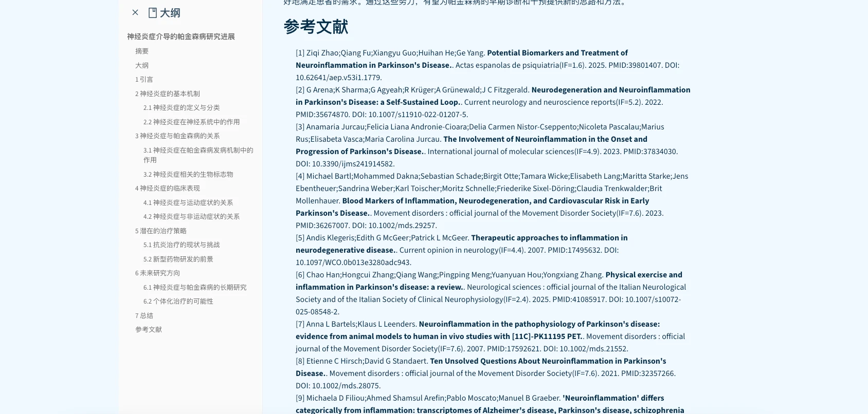Click reference title 'Physical exercise and inflammation'
Viewport: 868px width, 414px height.
coord(643,275)
